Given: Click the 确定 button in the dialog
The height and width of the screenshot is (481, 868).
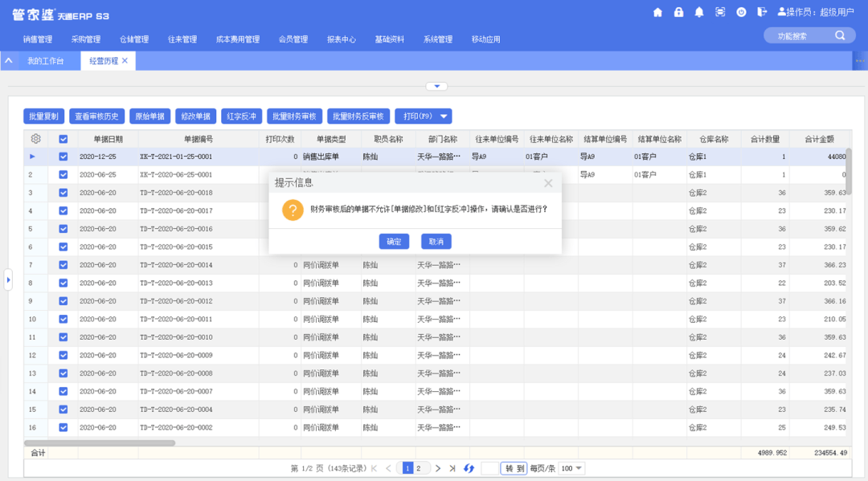Looking at the screenshot, I should coord(394,241).
